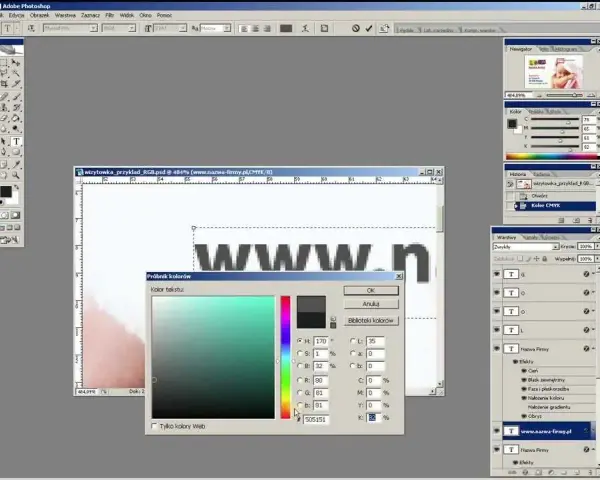Select the Zoom magnifier tool
The image size is (600, 480).
point(16,175)
